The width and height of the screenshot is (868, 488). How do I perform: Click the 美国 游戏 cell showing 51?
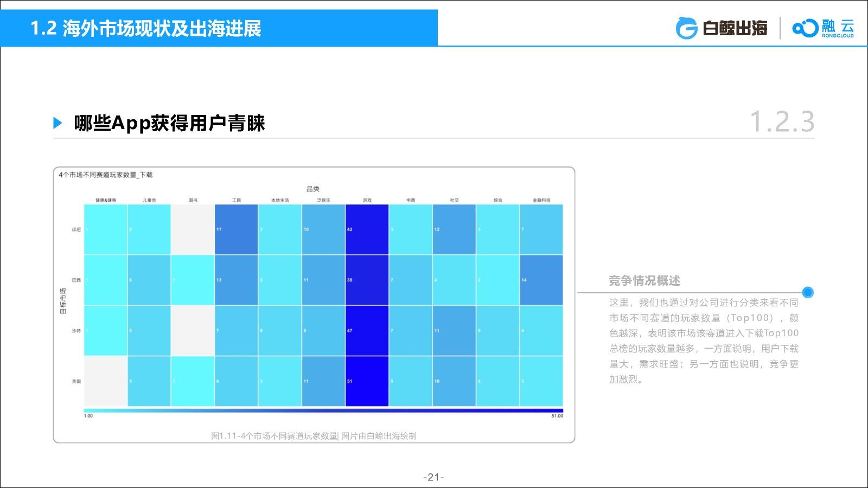click(x=367, y=381)
